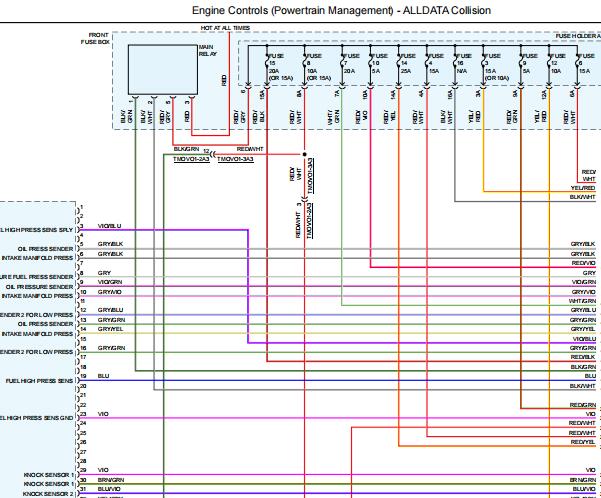Open the vertical TMOVO1-2A3 connector reference
601x498 pixels.
tap(310, 220)
